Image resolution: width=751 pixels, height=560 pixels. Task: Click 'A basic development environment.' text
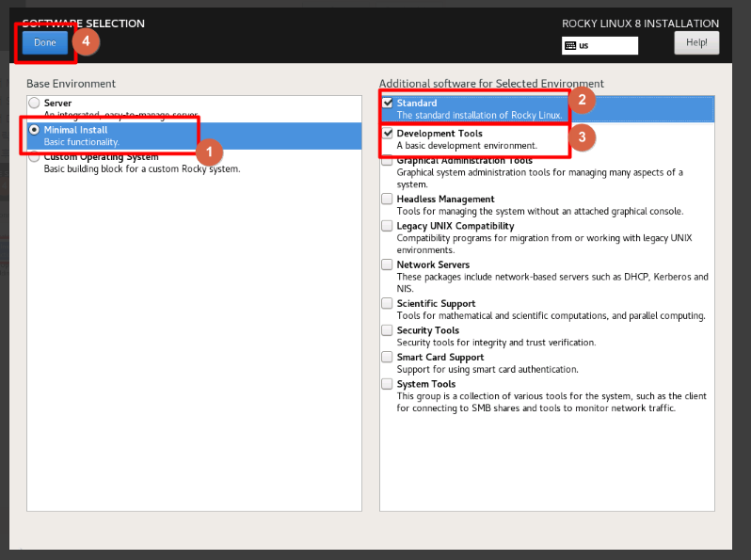tap(467, 146)
